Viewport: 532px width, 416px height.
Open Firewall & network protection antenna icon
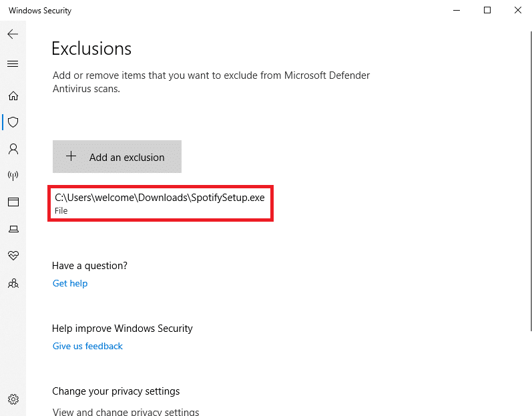pyautogui.click(x=13, y=176)
